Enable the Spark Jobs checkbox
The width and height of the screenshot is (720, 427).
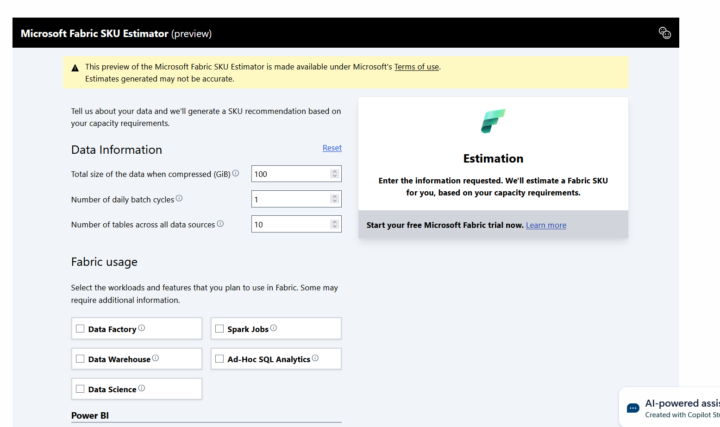[219, 329]
